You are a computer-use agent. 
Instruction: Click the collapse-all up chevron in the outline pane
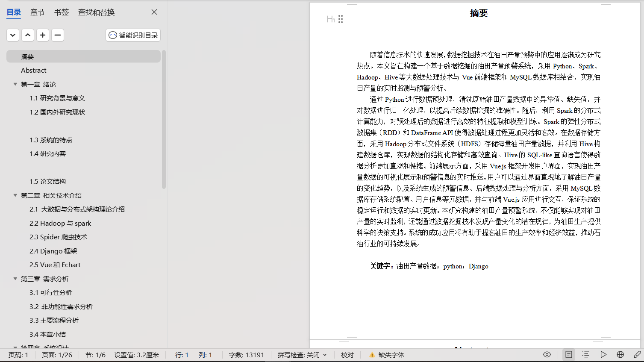click(28, 35)
